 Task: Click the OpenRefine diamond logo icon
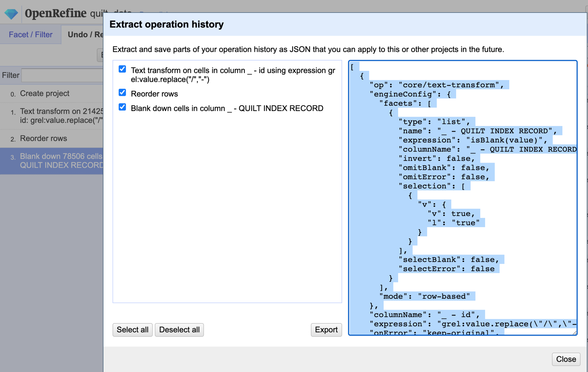click(11, 14)
